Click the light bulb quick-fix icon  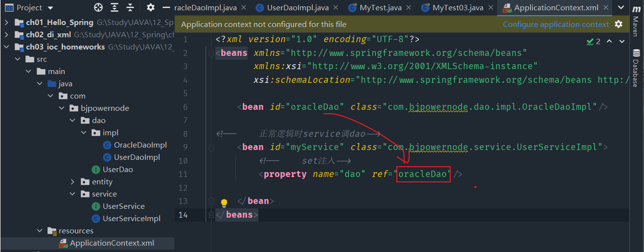click(224, 203)
